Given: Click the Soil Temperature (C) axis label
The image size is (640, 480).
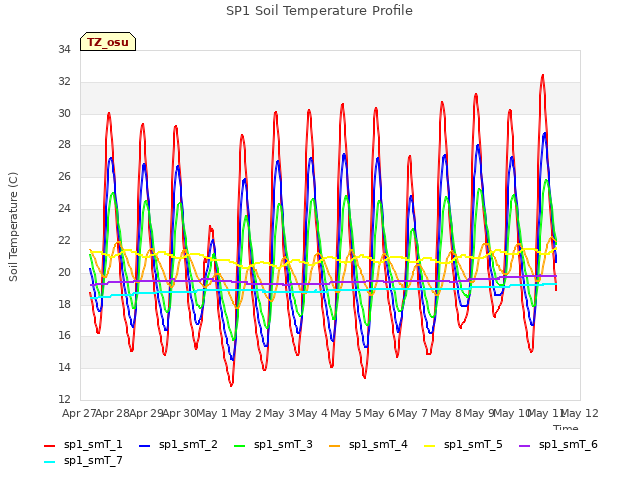Looking at the screenshot, I should tap(13, 227).
